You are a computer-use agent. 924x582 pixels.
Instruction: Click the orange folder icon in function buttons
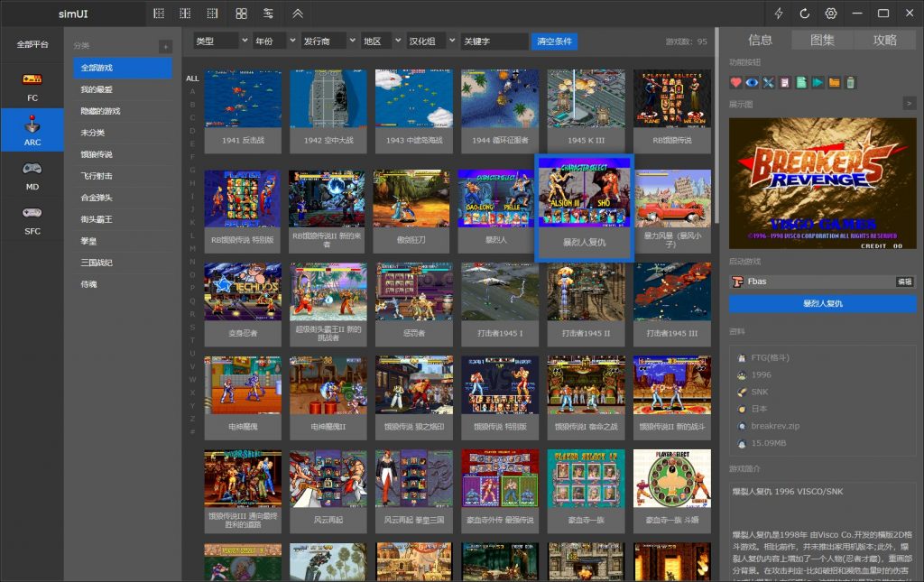(835, 83)
